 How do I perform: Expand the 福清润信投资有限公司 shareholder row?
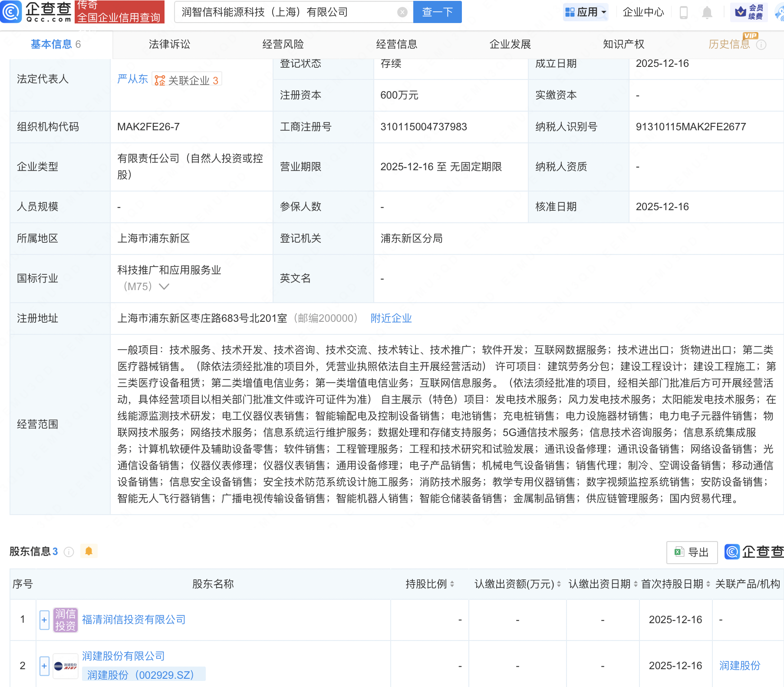pos(44,620)
